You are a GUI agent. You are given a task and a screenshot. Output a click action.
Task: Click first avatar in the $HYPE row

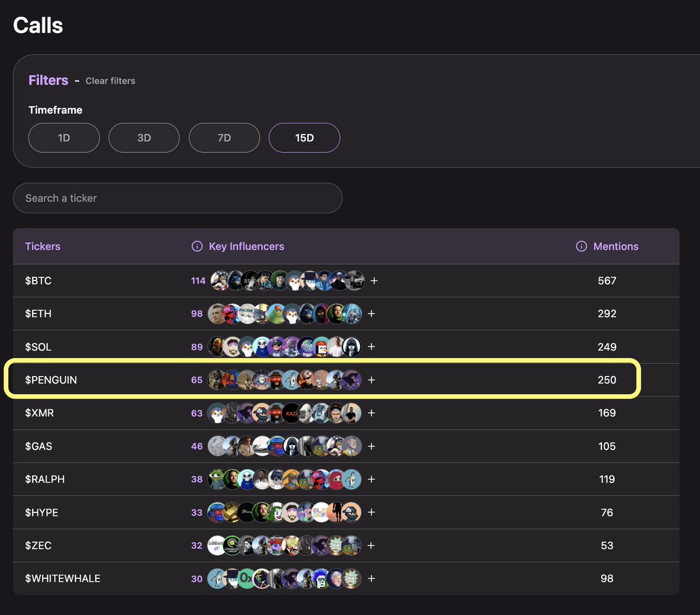(217, 512)
